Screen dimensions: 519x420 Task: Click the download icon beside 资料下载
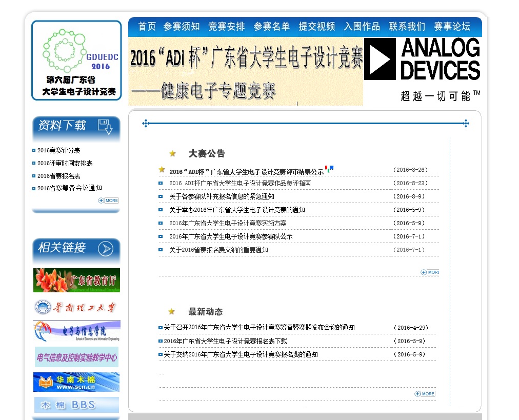(x=105, y=126)
